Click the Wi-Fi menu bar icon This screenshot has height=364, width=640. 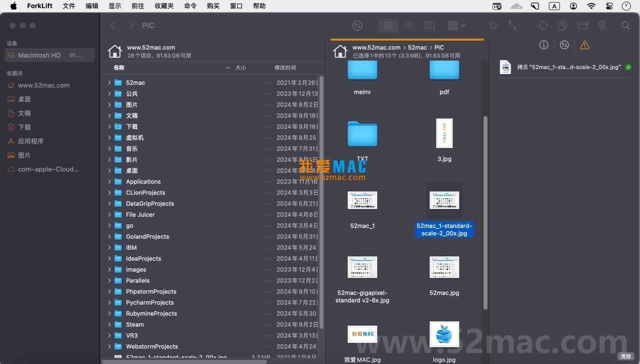coord(591,6)
